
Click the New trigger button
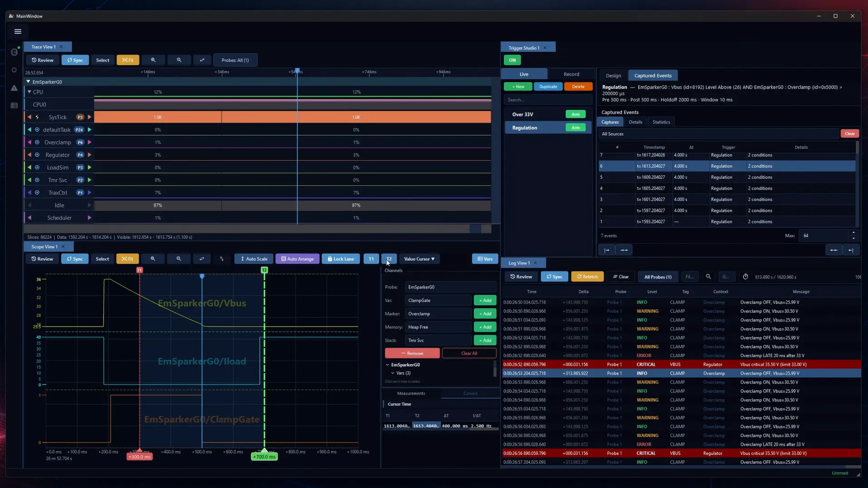point(518,86)
